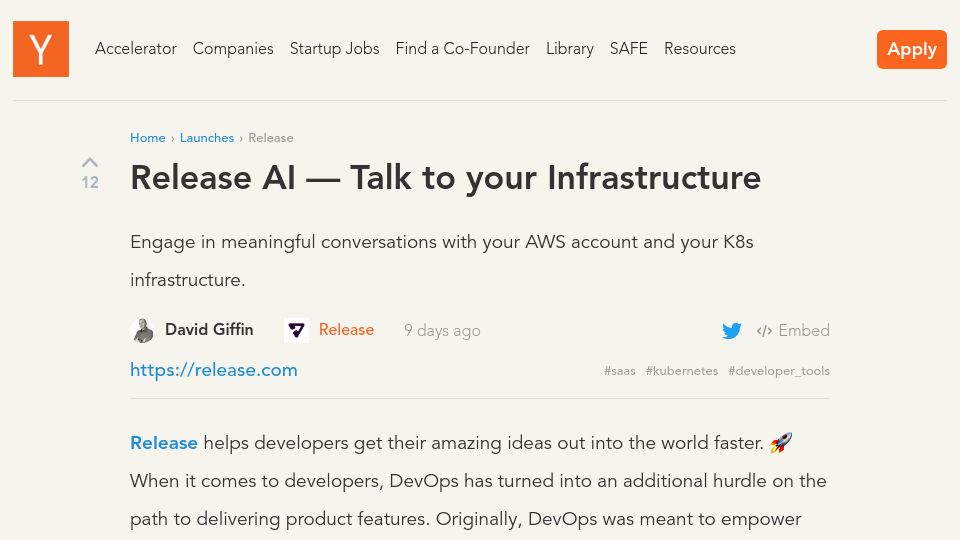Click the Release breadcrumb text
Screen dimensions: 960x540
point(271,138)
